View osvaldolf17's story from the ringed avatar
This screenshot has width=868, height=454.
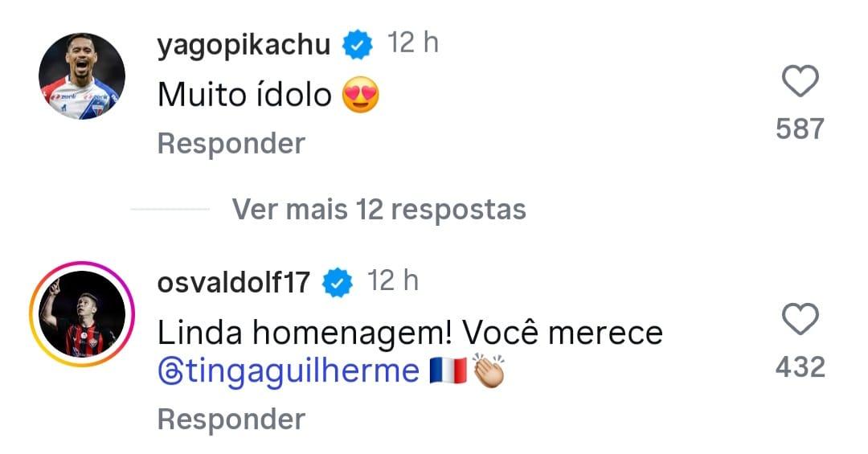[82, 314]
